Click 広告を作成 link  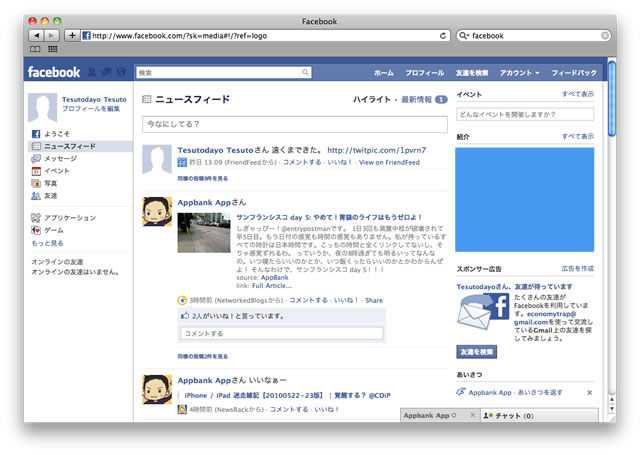[x=578, y=269]
